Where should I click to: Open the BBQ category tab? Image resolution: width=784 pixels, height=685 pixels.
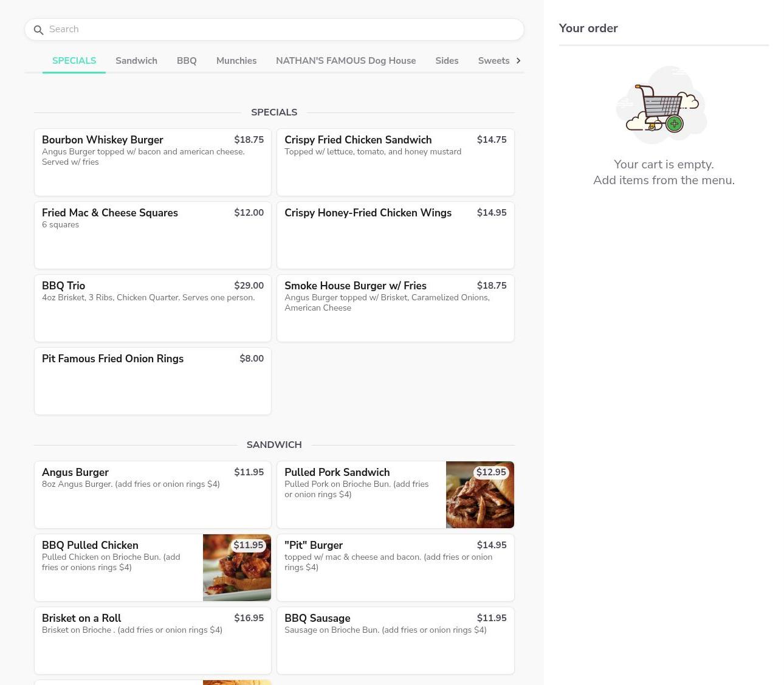pyautogui.click(x=187, y=61)
